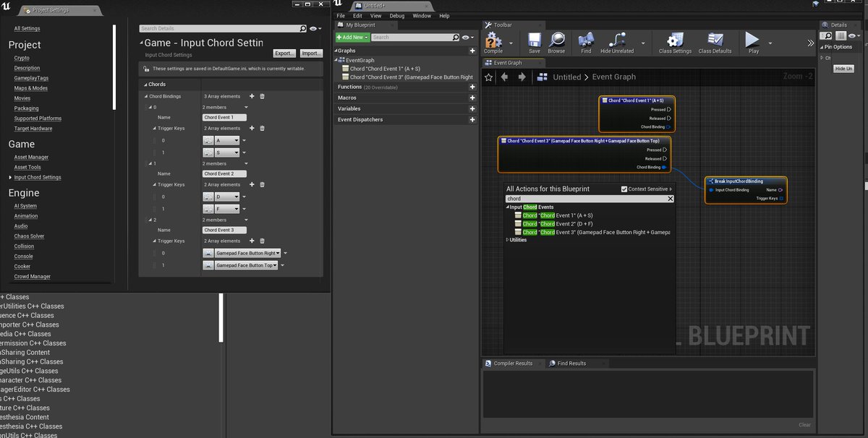Screen dimensions: 868x438
Task: Pick key via gamepad icon for Face Button Right
Action: tap(208, 253)
